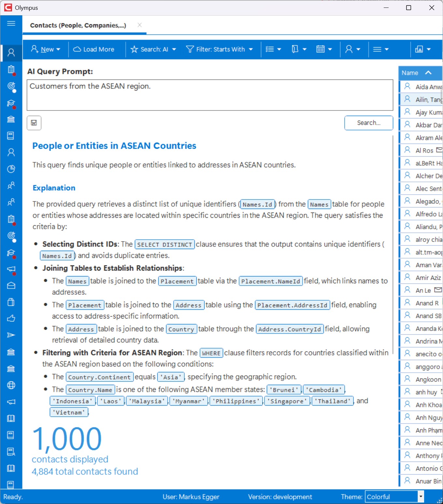Viewport: 443px width, 504px height.
Task: Select contact anggoro row
Action: (x=421, y=366)
